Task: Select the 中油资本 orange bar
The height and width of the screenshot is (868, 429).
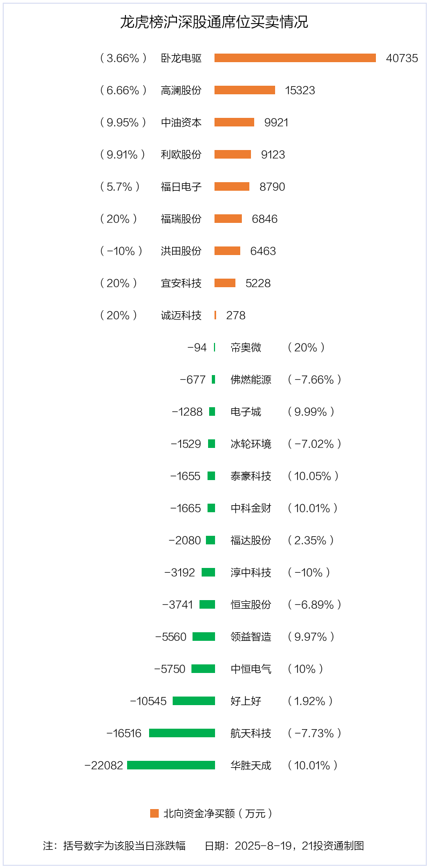Action: pos(234,122)
